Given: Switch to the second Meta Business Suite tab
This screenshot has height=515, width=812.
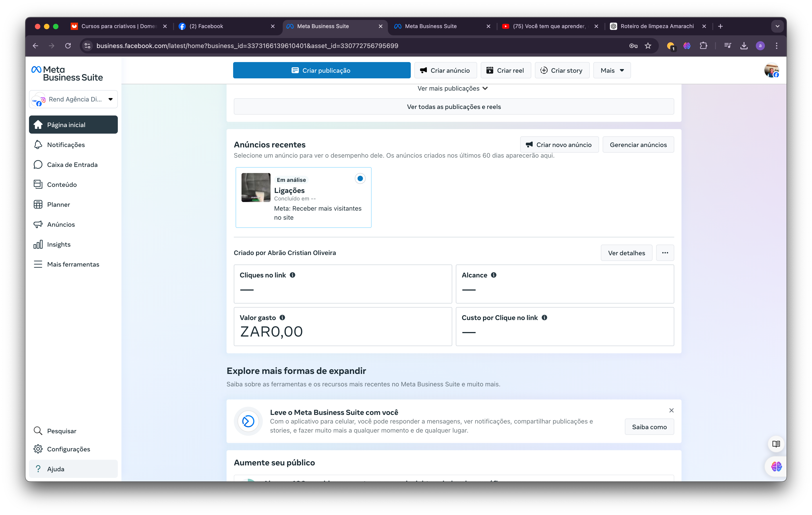Looking at the screenshot, I should pos(442,26).
